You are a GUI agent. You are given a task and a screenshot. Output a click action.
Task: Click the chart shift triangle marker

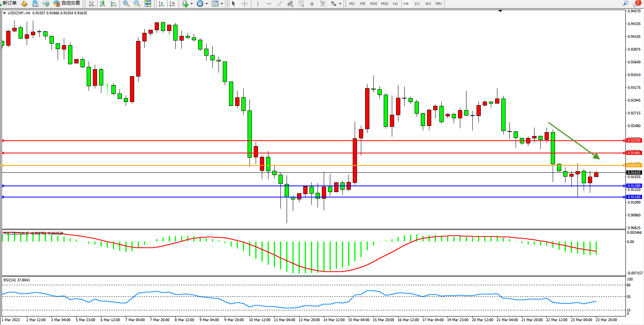tap(500, 11)
